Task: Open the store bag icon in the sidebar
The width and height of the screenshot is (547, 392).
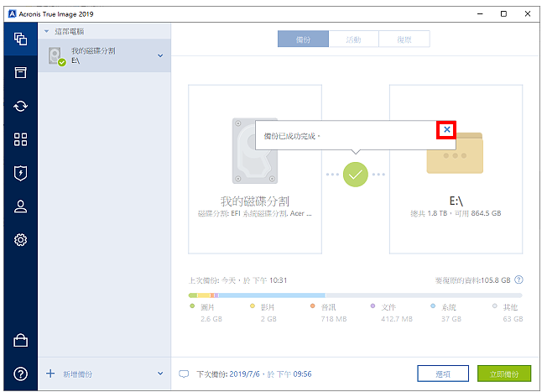Action: (x=21, y=340)
